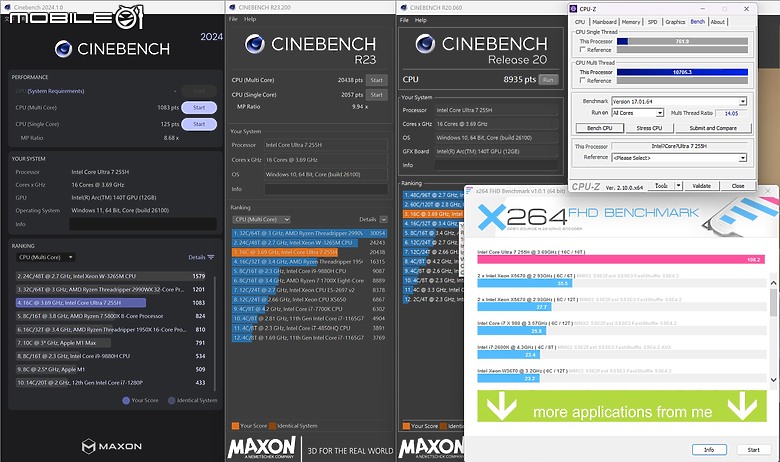Open the System Requirements link in Cinebench 2024
The image size is (780, 462).
(x=56, y=91)
